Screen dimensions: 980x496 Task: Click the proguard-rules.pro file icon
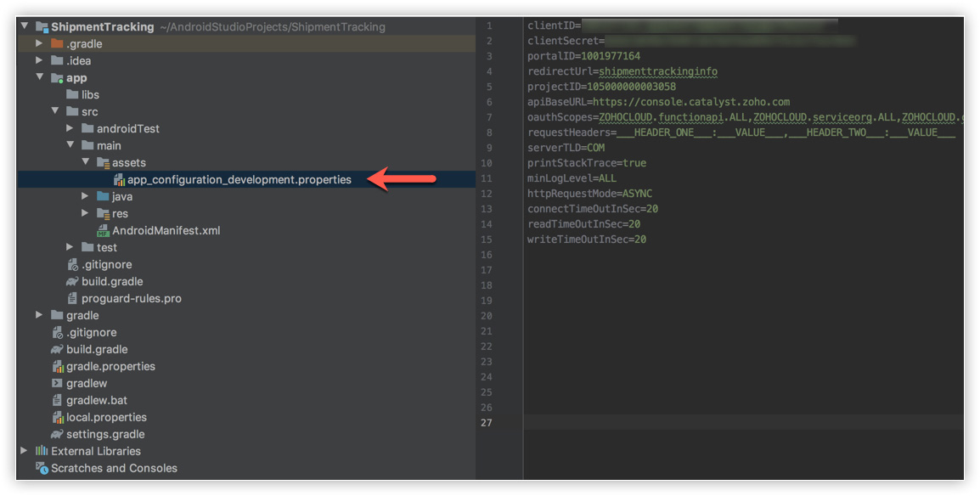pos(72,299)
